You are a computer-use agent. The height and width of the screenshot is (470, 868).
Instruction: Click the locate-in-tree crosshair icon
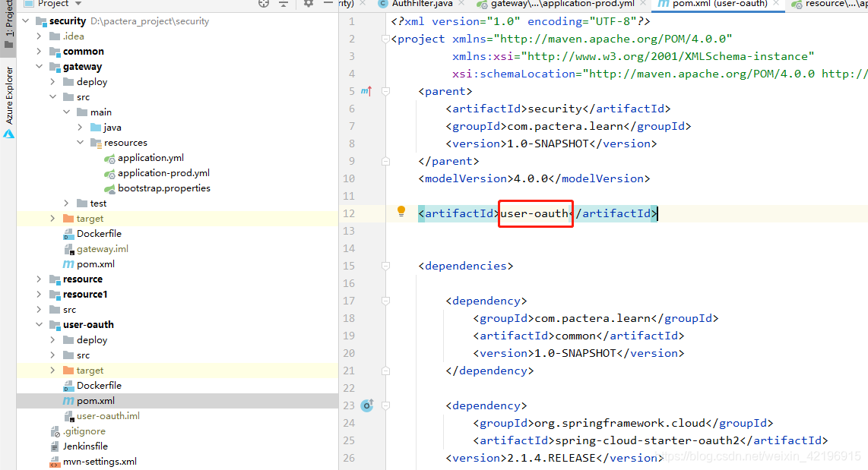[x=264, y=4]
